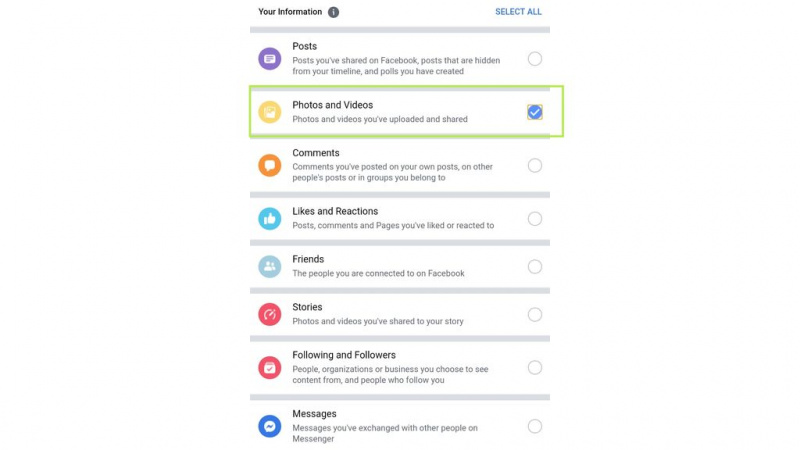The height and width of the screenshot is (450, 800).
Task: Click the Following and Followers icon
Action: 269,367
